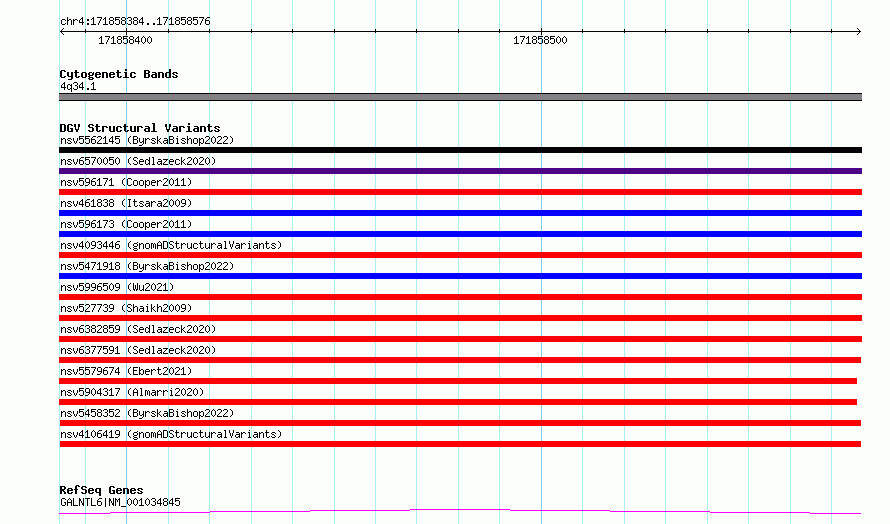Select the purple nsv6570050 variant bar
The image size is (890, 524).
click(x=460, y=171)
